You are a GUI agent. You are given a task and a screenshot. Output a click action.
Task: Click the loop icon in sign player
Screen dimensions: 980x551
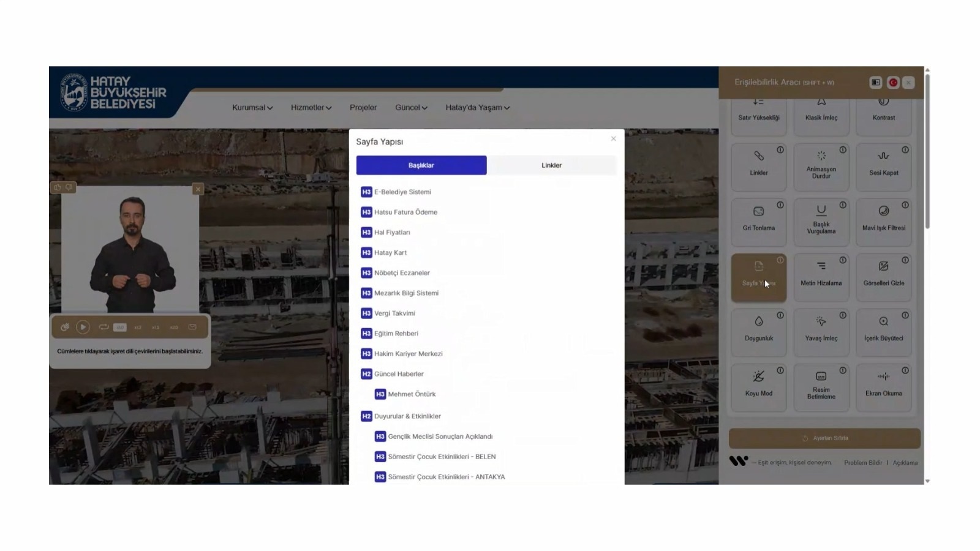tap(104, 328)
